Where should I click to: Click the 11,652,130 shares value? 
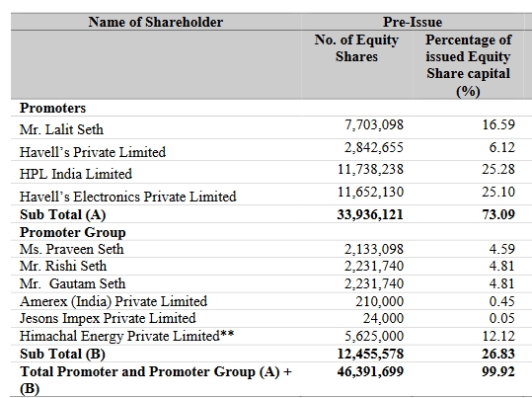370,192
